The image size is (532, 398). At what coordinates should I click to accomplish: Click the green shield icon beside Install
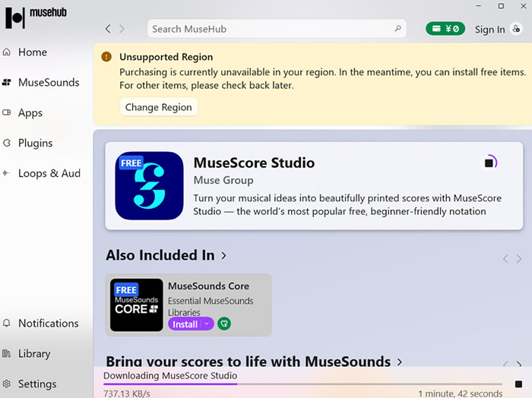224,324
